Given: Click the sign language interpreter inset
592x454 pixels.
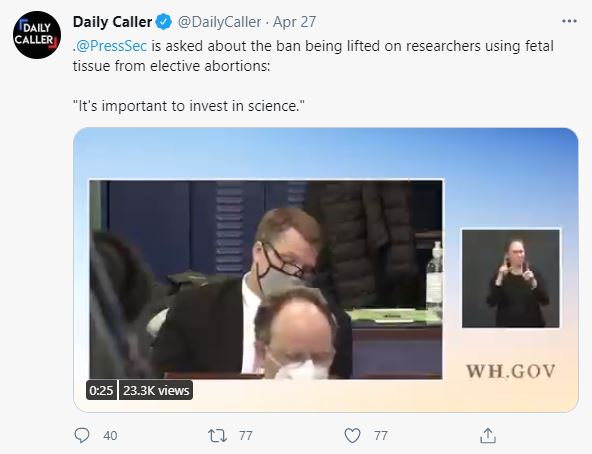Looking at the screenshot, I should [x=511, y=278].
